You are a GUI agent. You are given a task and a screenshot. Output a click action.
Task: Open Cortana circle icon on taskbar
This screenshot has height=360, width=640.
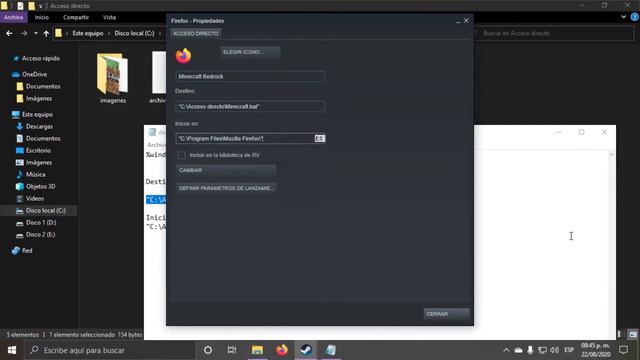(208, 350)
